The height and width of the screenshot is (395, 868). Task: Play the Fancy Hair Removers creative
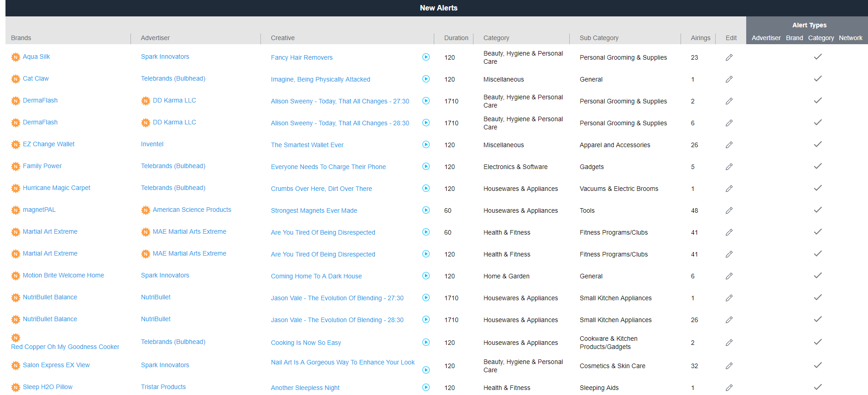pyautogui.click(x=426, y=57)
